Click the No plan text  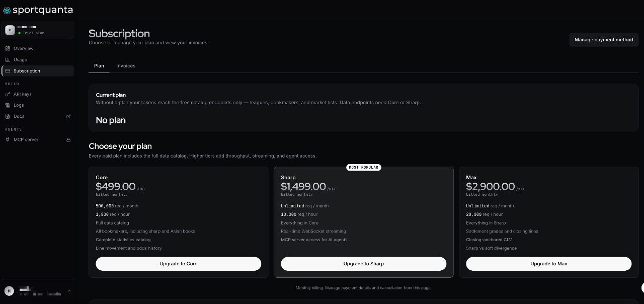[111, 120]
